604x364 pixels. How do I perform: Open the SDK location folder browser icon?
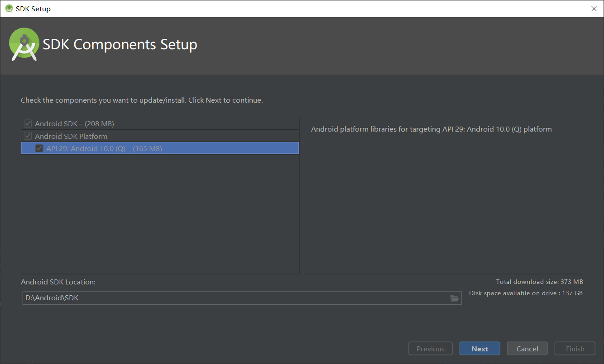[455, 298]
